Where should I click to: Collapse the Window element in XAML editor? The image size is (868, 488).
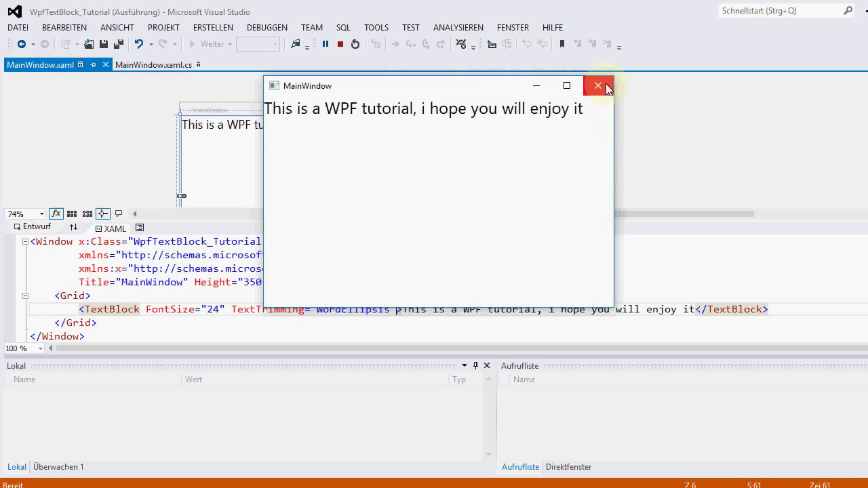[25, 241]
